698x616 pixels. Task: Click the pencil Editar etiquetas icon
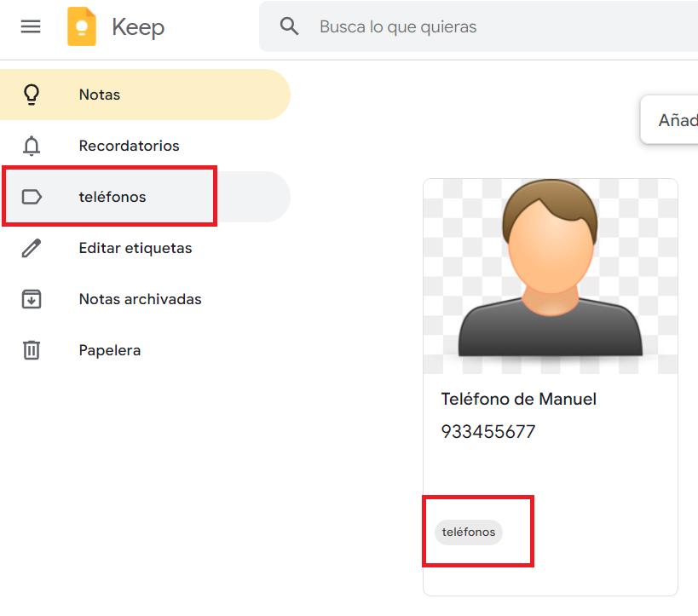point(32,248)
